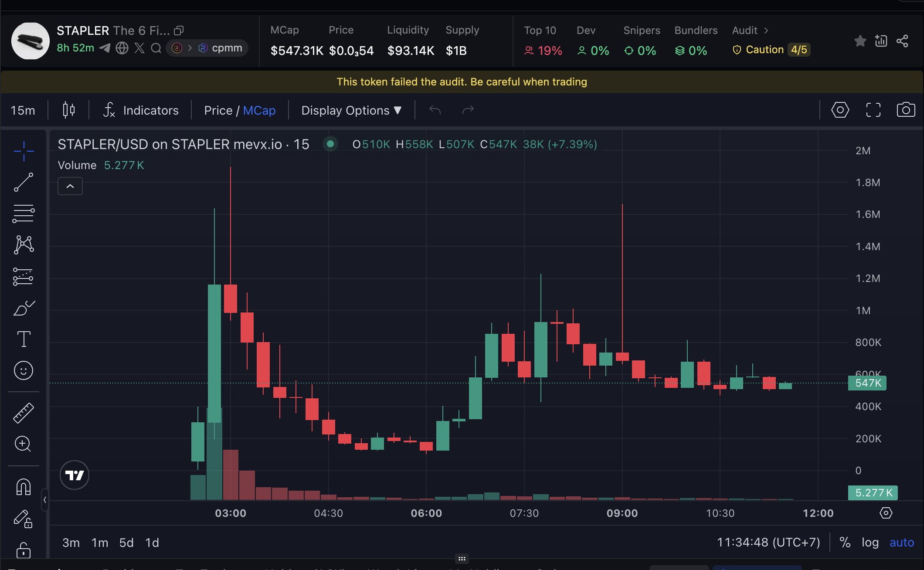
Task: Click the STAPLER token avatar image
Action: (x=30, y=41)
